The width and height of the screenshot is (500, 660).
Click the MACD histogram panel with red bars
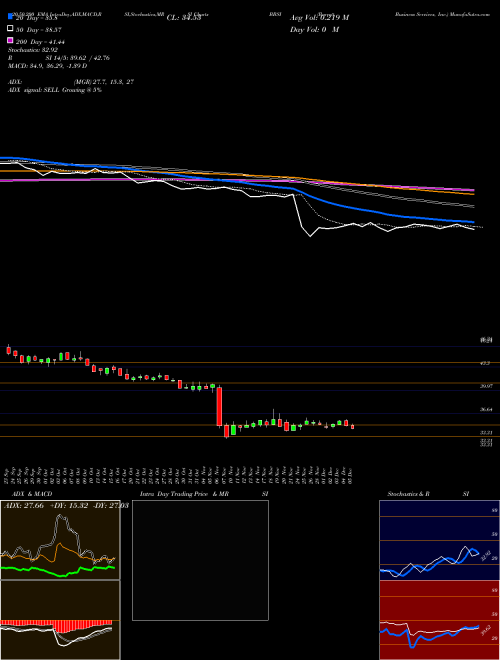(x=60, y=620)
